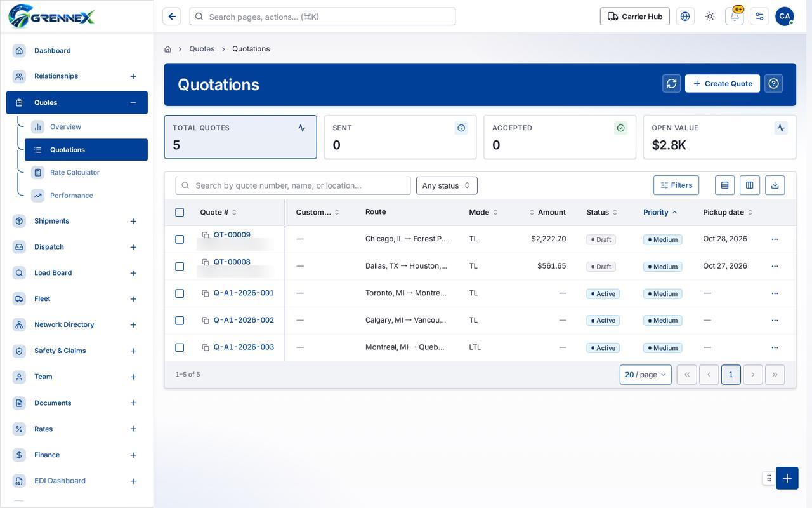Viewport: 812px width, 508px height.
Task: Select all quotes with header checkbox
Action: tap(180, 212)
